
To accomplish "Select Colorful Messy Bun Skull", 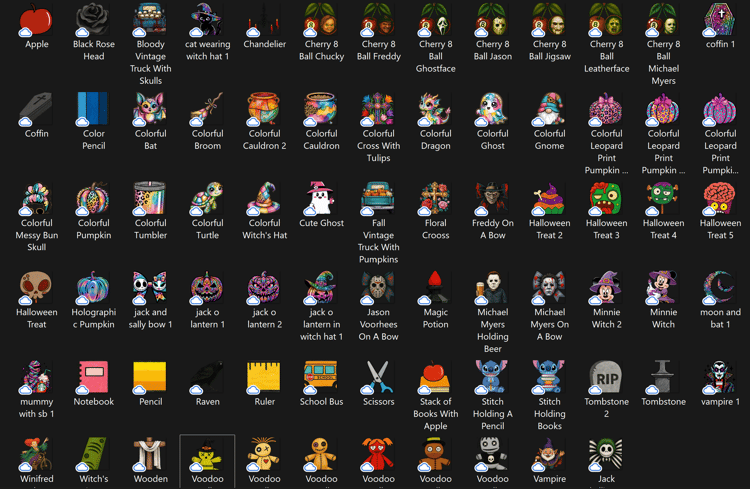I will click(36, 199).
